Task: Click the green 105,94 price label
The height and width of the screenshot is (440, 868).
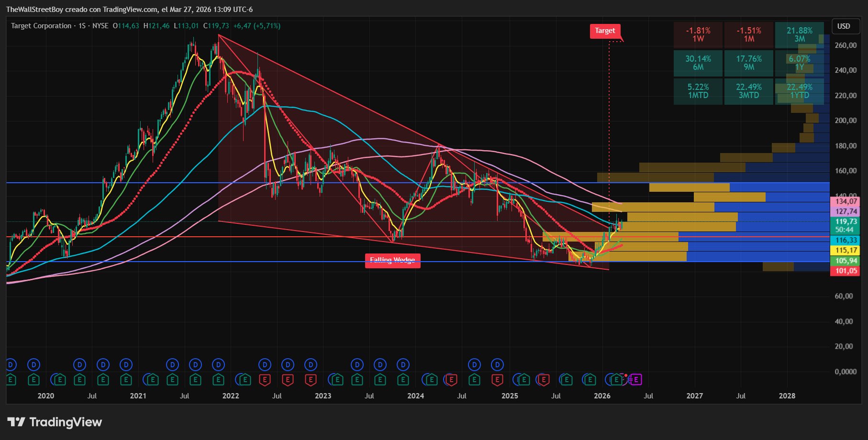Action: click(x=846, y=261)
